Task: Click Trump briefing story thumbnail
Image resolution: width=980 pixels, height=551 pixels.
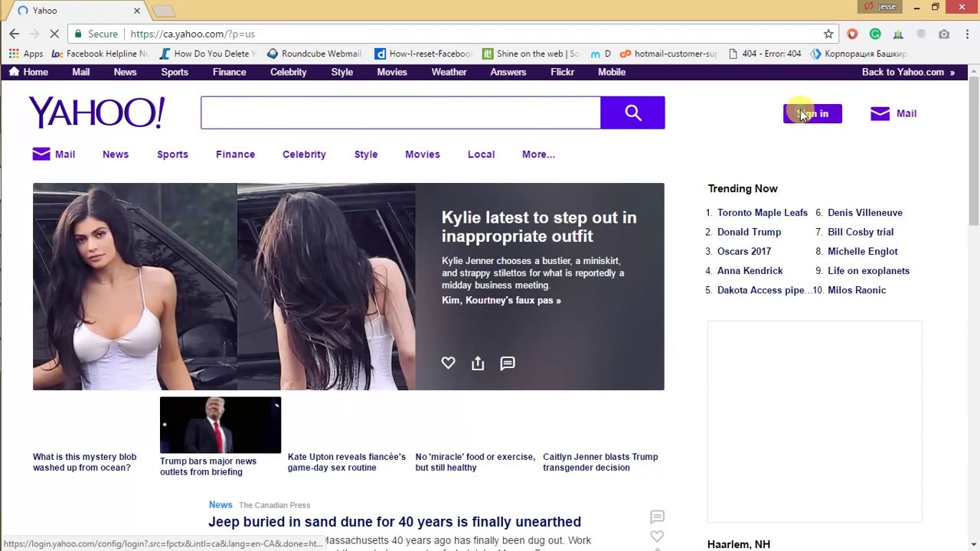Action: [220, 425]
